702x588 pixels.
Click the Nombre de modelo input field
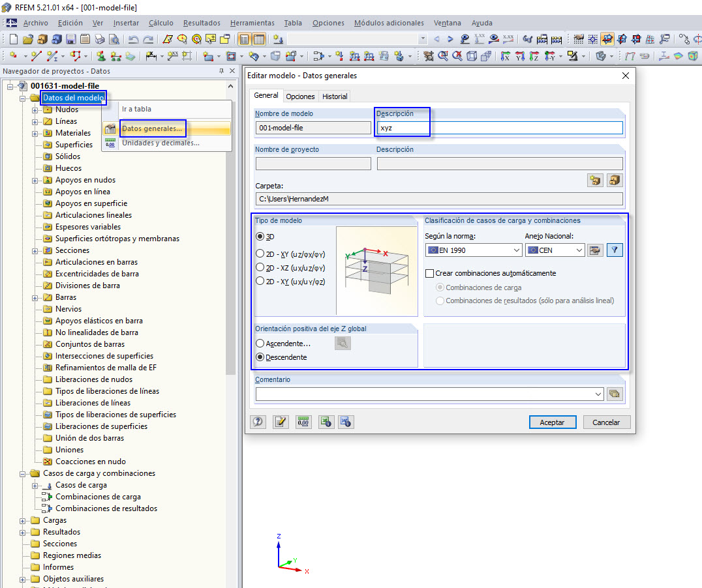pos(313,128)
